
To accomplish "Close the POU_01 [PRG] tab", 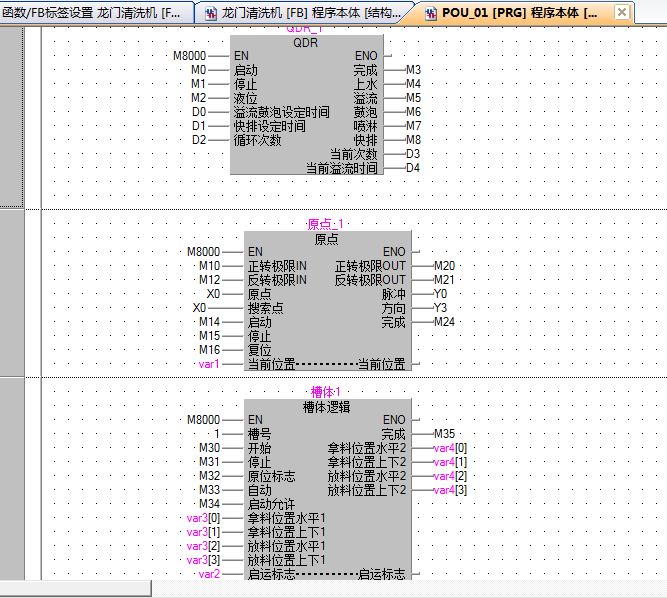I will [x=621, y=14].
